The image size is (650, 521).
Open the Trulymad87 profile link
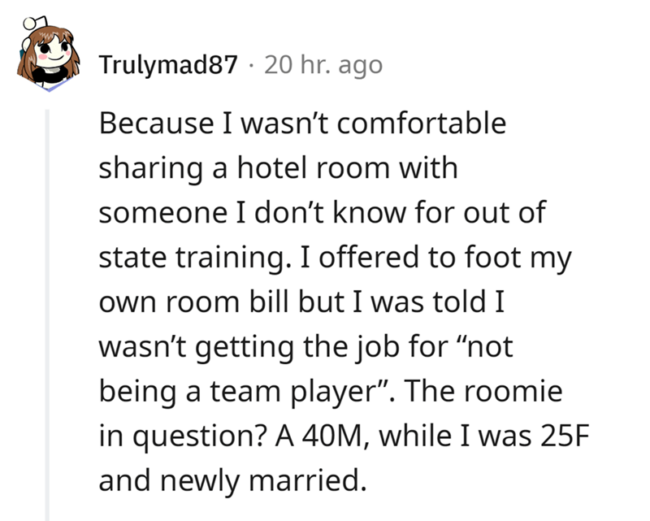pos(169,66)
